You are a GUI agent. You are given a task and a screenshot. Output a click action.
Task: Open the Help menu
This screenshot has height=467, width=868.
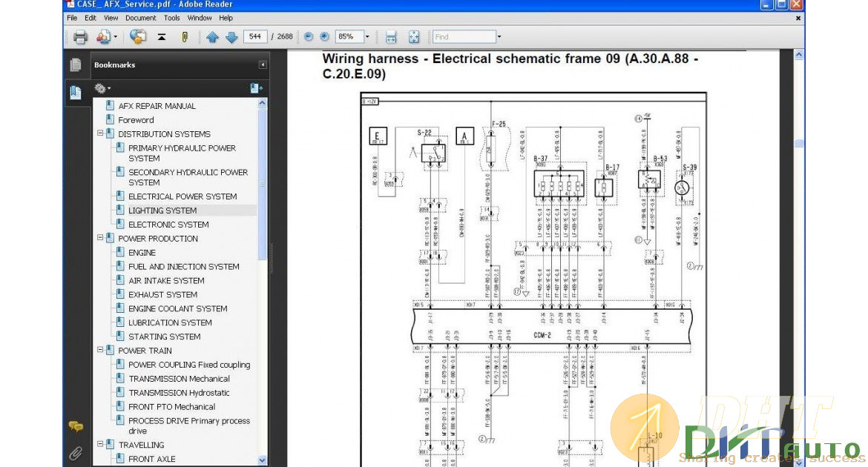(226, 18)
